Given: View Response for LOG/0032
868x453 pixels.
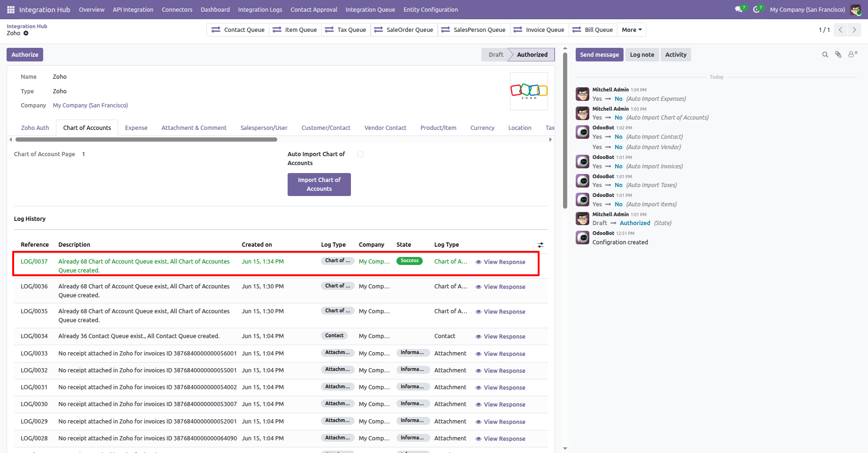Looking at the screenshot, I should pyautogui.click(x=500, y=371).
